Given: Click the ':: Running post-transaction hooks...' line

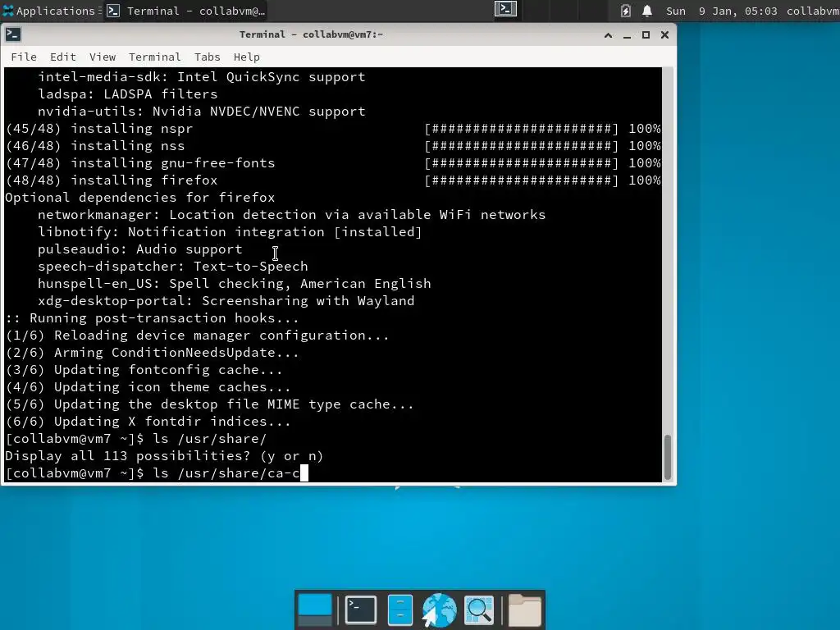Looking at the screenshot, I should click(152, 318).
